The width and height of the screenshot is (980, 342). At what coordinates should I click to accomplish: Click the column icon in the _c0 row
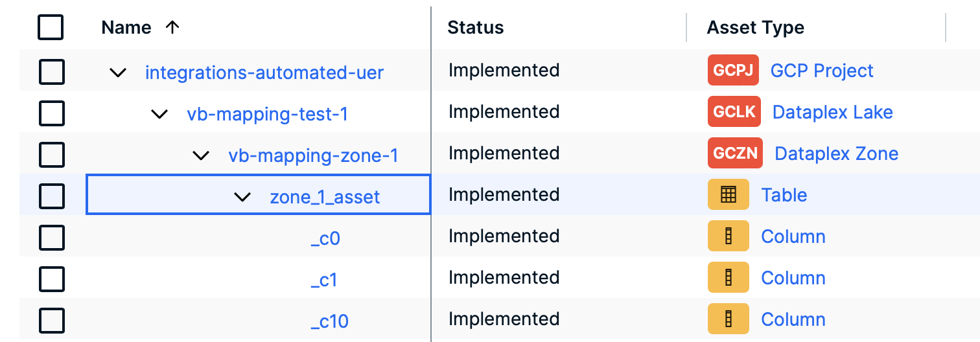729,236
